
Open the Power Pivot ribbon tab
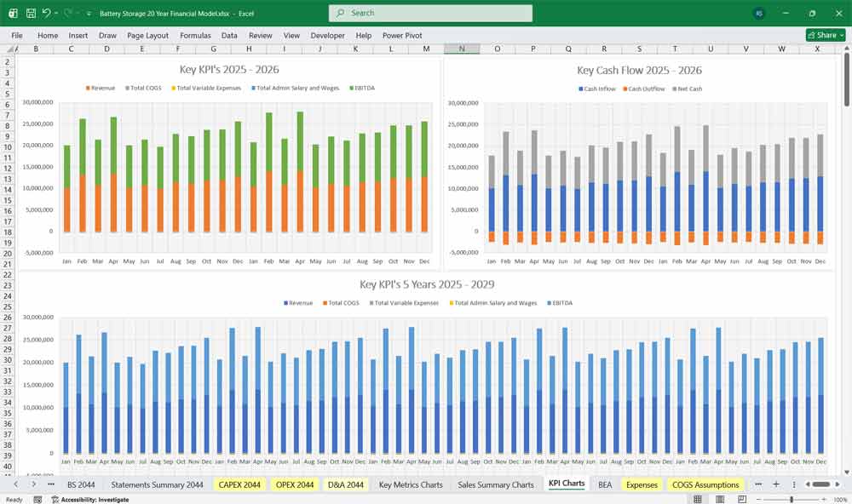pos(401,35)
